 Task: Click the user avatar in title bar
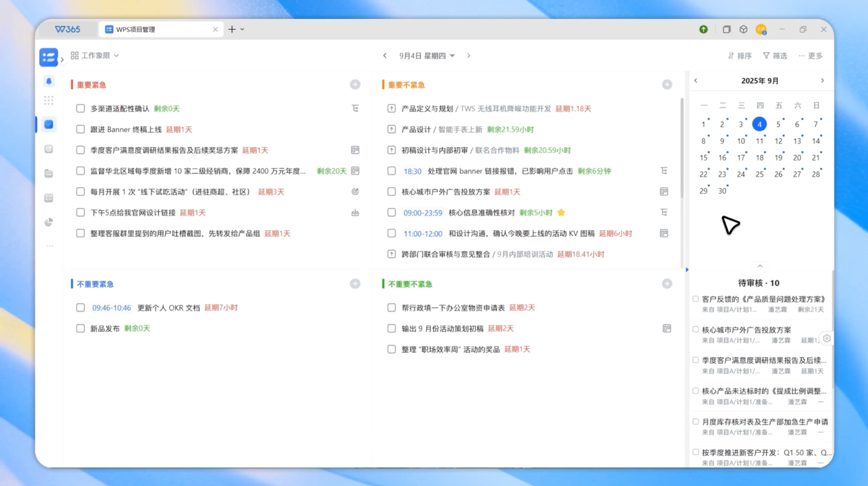pos(761,29)
